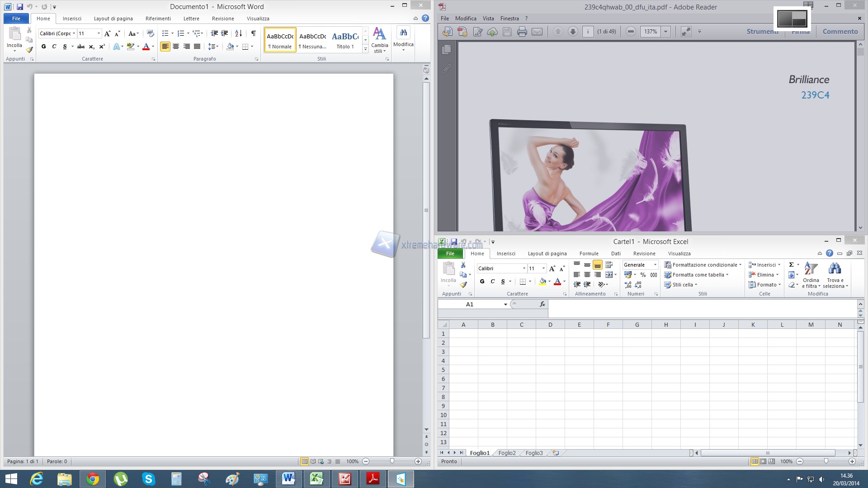Open Adobe Reader zoom percentage dropdown arrow
The width and height of the screenshot is (868, 488).
click(665, 32)
